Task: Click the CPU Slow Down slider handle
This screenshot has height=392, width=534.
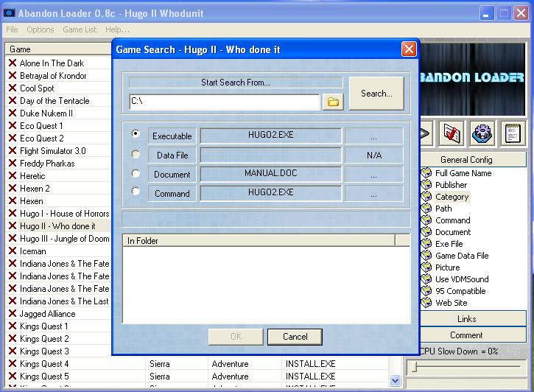Action: (414, 367)
